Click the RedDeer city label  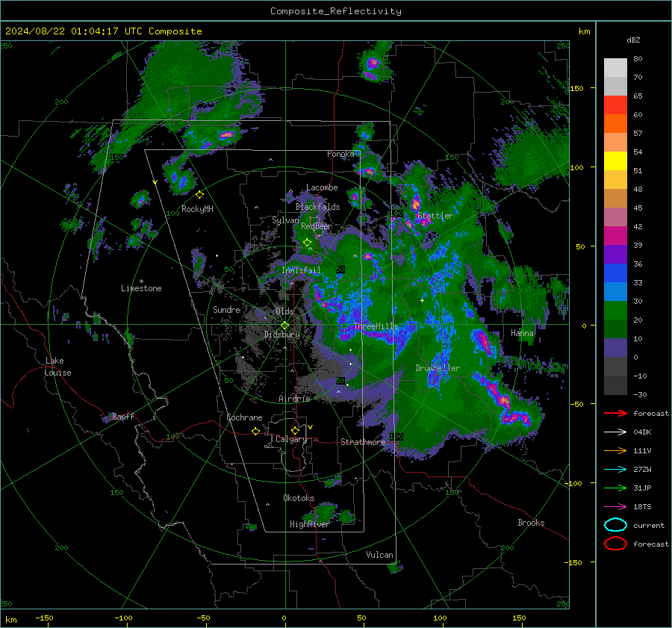point(317,226)
